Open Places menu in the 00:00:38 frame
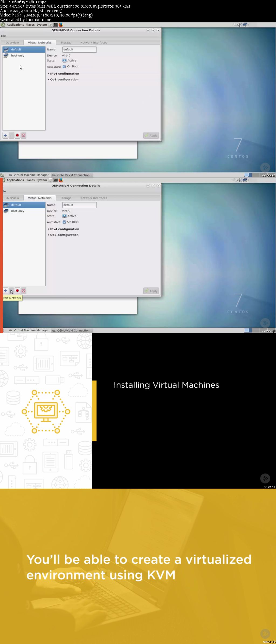The image size is (276, 644). [30, 25]
